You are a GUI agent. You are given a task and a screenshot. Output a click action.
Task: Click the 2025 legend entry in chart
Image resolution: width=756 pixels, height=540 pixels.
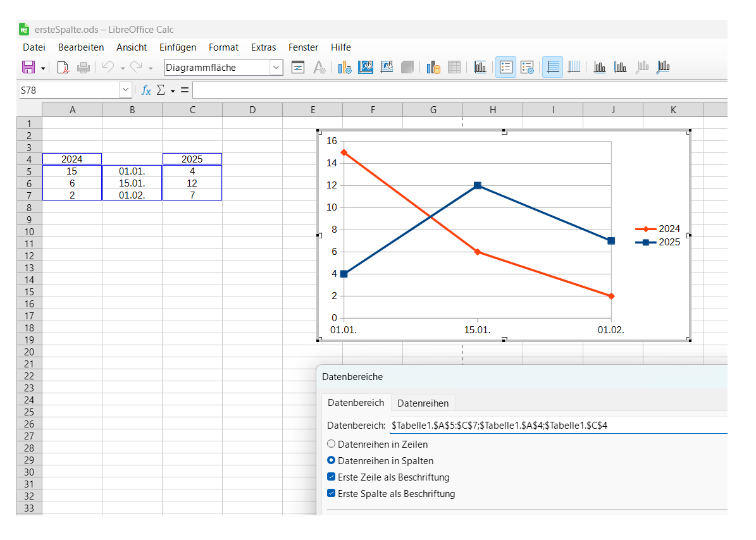click(669, 242)
